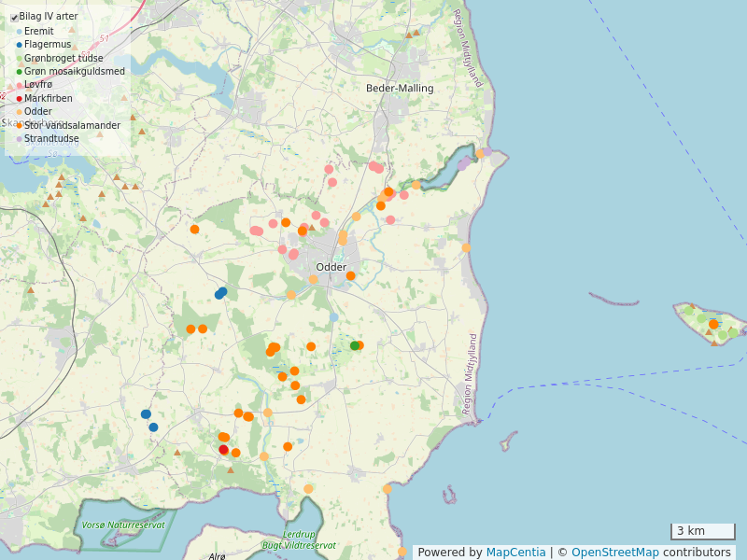Click the Flagermus legend entry

point(47,45)
